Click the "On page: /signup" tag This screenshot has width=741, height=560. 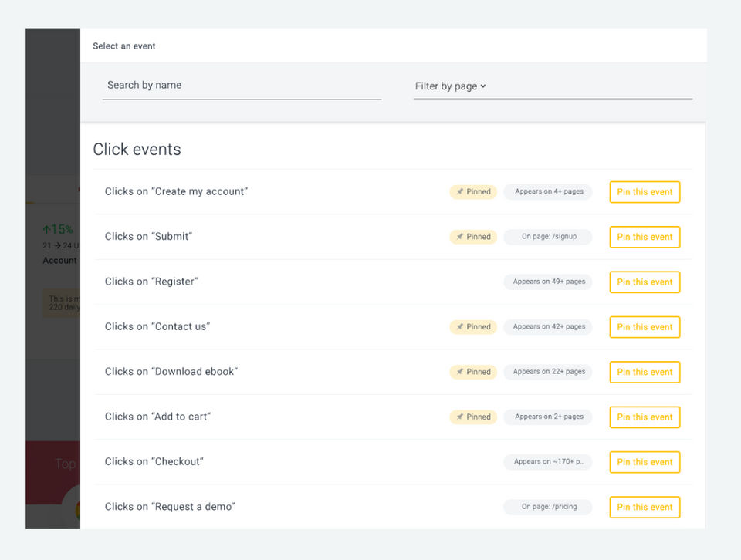pyautogui.click(x=548, y=237)
